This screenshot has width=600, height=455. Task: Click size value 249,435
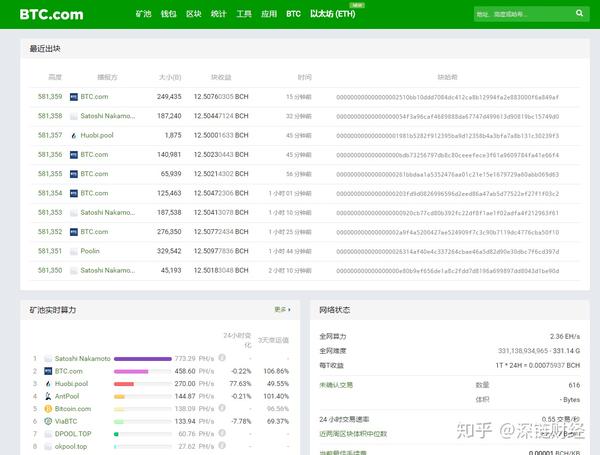pyautogui.click(x=169, y=97)
